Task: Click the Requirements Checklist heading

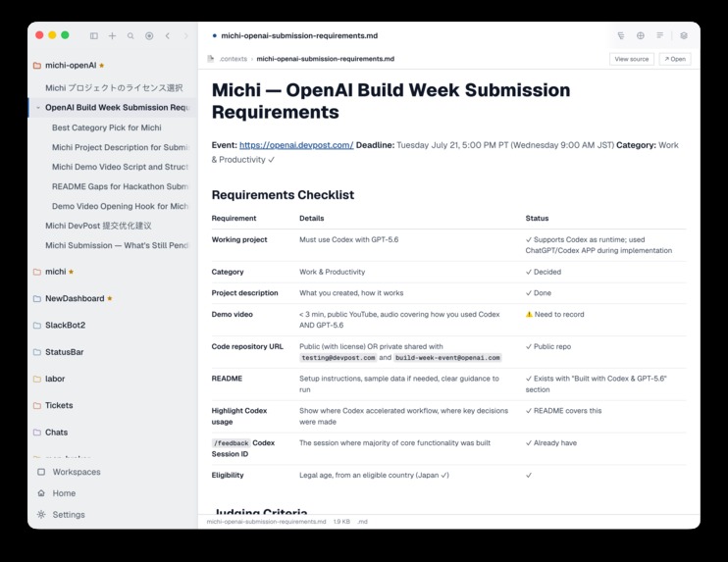Action: [283, 195]
